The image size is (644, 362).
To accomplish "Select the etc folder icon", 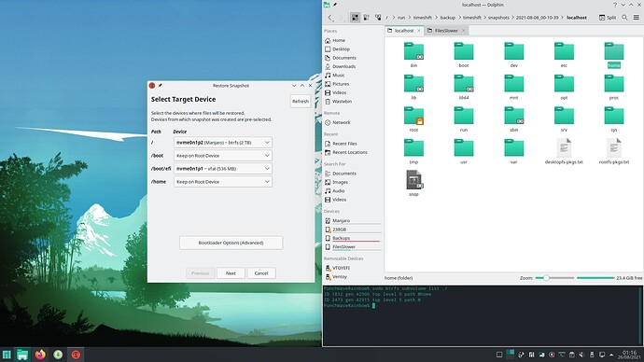I will [564, 51].
